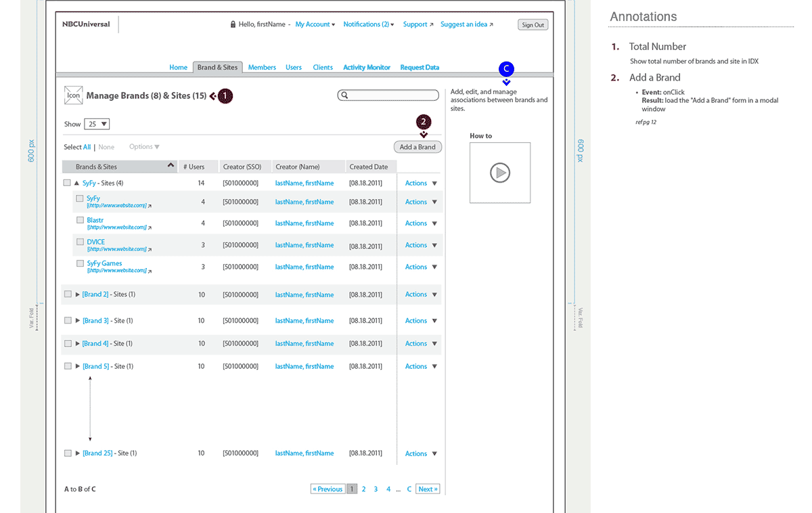Select the [Brand 3] checkbox
Viewport: 812px width, 513px height.
click(x=68, y=320)
